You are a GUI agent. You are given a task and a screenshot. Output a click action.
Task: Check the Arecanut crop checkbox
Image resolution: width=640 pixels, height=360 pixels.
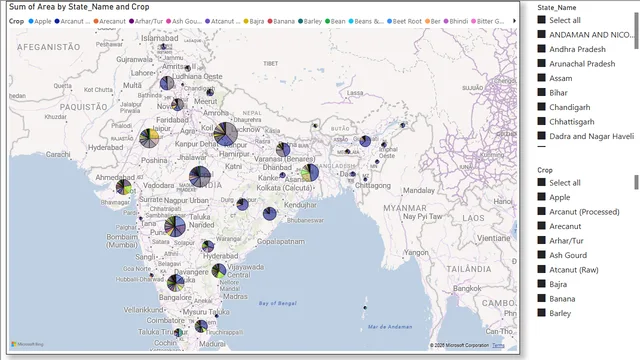[x=542, y=226]
